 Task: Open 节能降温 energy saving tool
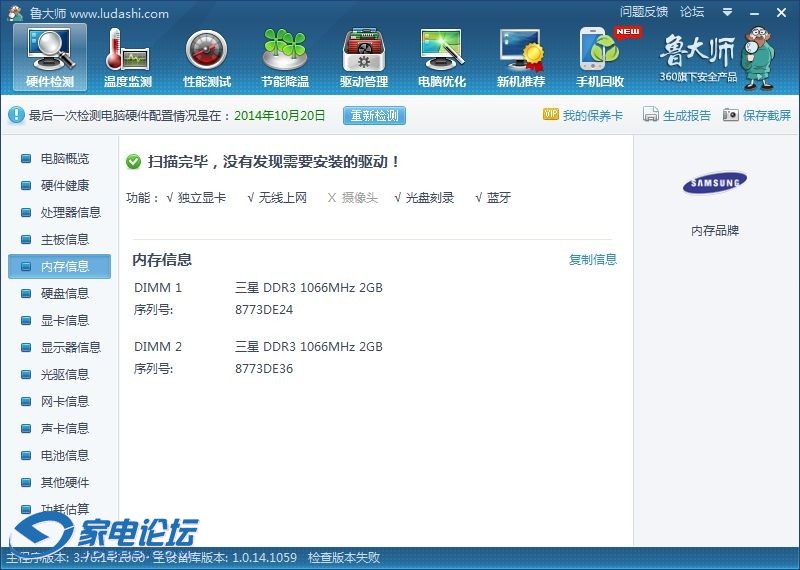click(x=285, y=58)
